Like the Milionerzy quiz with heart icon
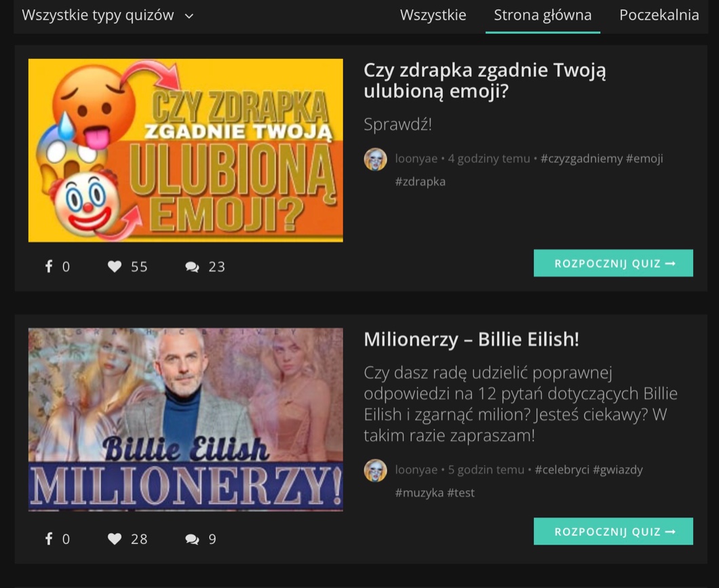Viewport: 719px width, 588px height. 115,538
